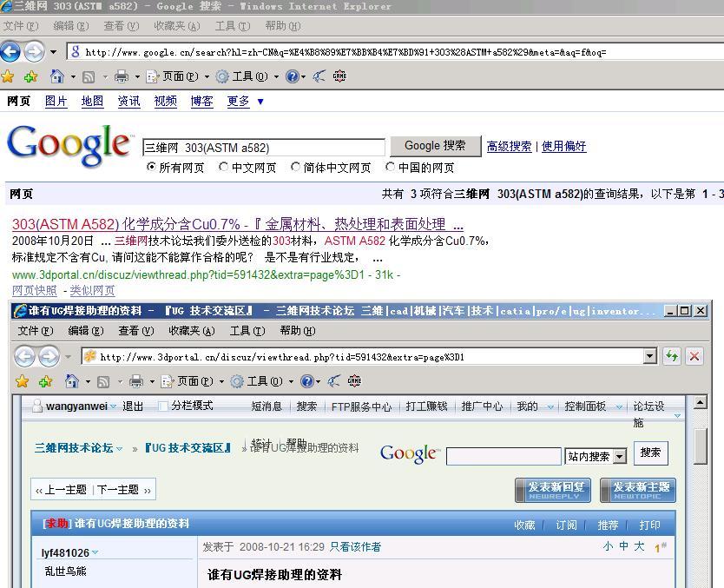Click RSS feeds icon in outer toolbar
The width and height of the screenshot is (724, 588).
pyautogui.click(x=89, y=76)
